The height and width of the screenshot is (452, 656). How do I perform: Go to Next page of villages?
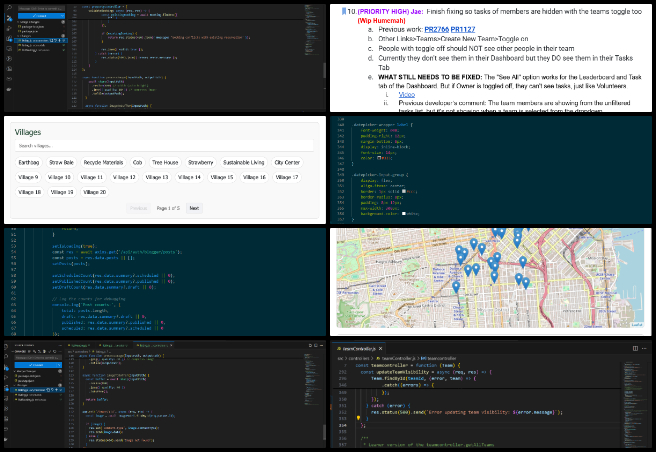194,208
